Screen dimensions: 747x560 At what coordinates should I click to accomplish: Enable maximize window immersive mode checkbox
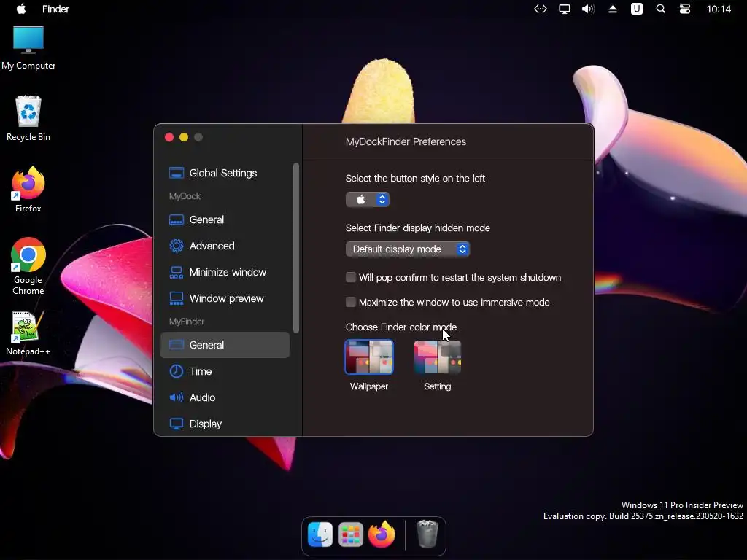click(x=351, y=302)
